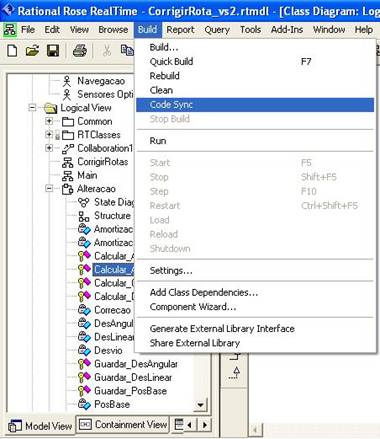The image size is (380, 439).
Task: Click the RTClasses package folder icon
Action: 68,135
